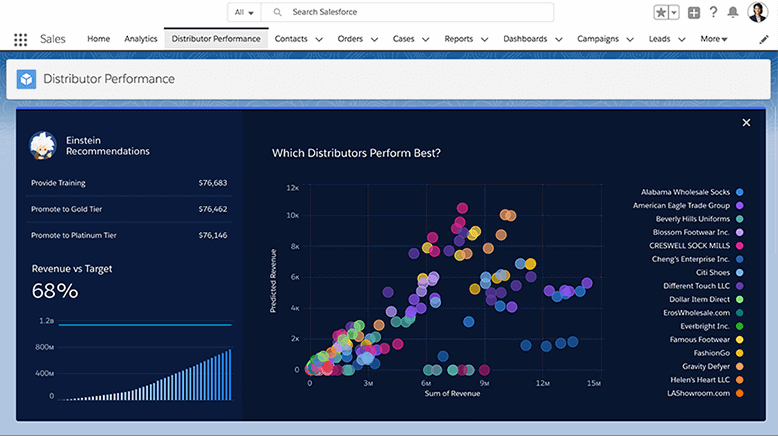Screen dimensions: 778x436
Task: Click the Favorites star icon
Action: [661, 12]
